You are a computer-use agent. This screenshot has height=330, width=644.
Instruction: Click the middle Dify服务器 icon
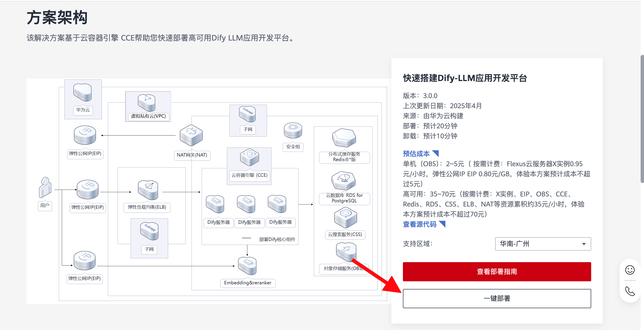coord(246,204)
